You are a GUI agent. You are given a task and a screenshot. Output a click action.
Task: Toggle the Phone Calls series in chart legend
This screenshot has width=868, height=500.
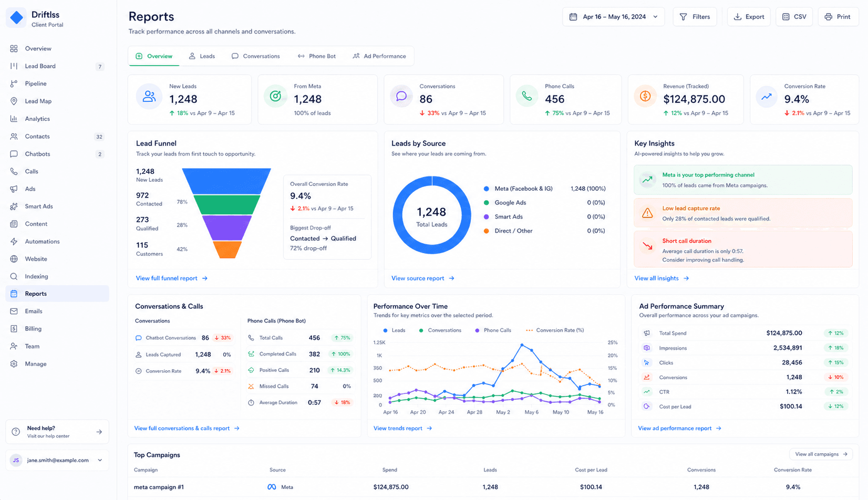[493, 330]
